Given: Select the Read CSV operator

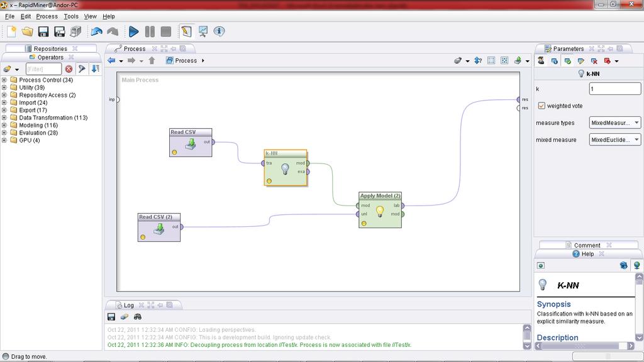Looking at the screenshot, I should tap(191, 143).
